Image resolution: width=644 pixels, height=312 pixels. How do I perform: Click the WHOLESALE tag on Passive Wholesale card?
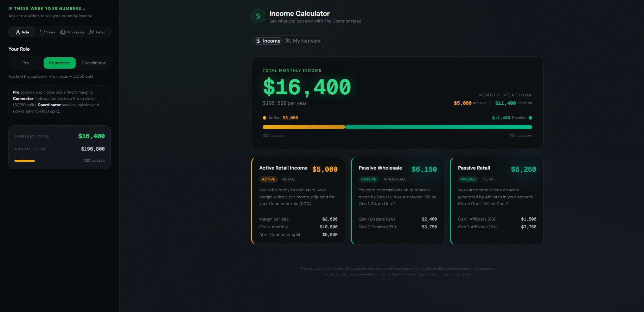click(x=395, y=179)
